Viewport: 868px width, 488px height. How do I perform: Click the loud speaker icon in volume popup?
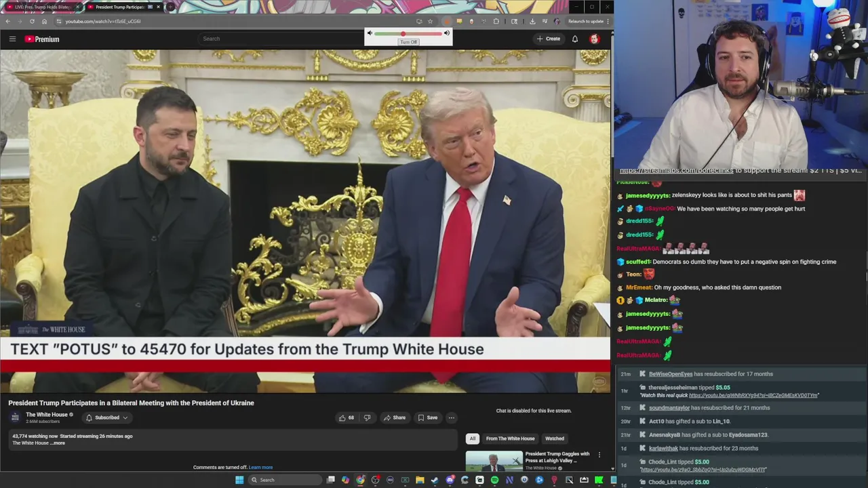pyautogui.click(x=446, y=33)
